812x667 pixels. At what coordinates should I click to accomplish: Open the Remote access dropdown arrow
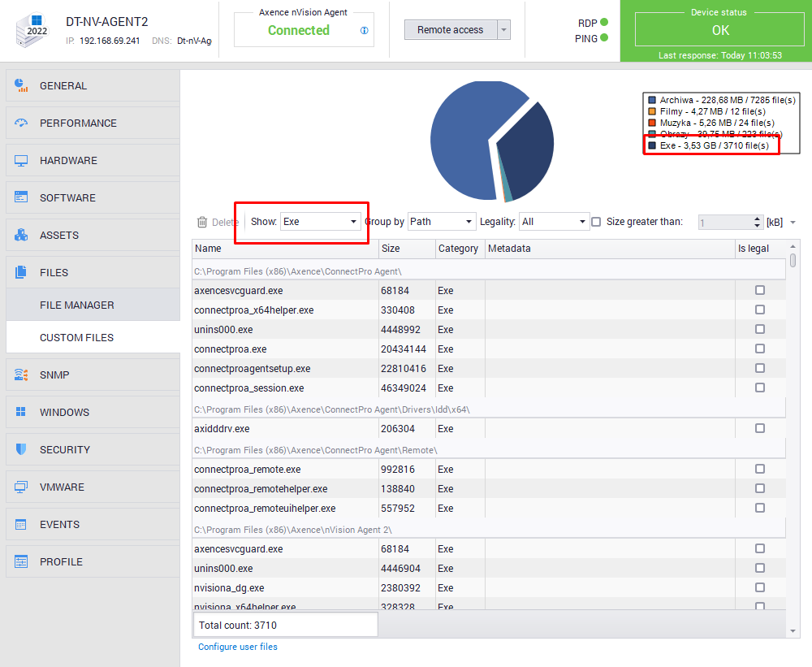503,30
